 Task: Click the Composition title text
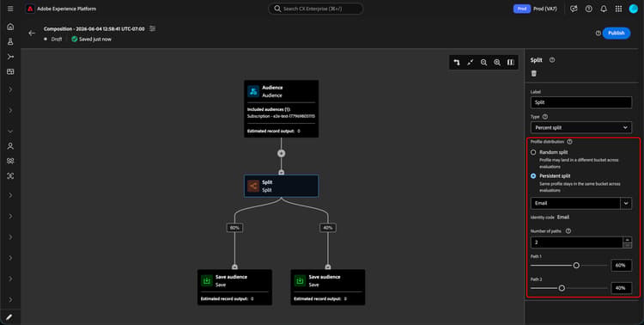(x=94, y=28)
